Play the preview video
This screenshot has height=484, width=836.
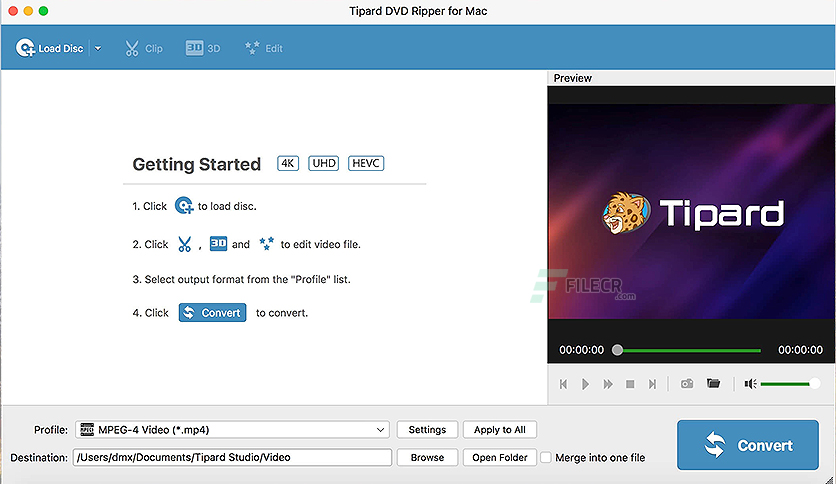point(585,384)
